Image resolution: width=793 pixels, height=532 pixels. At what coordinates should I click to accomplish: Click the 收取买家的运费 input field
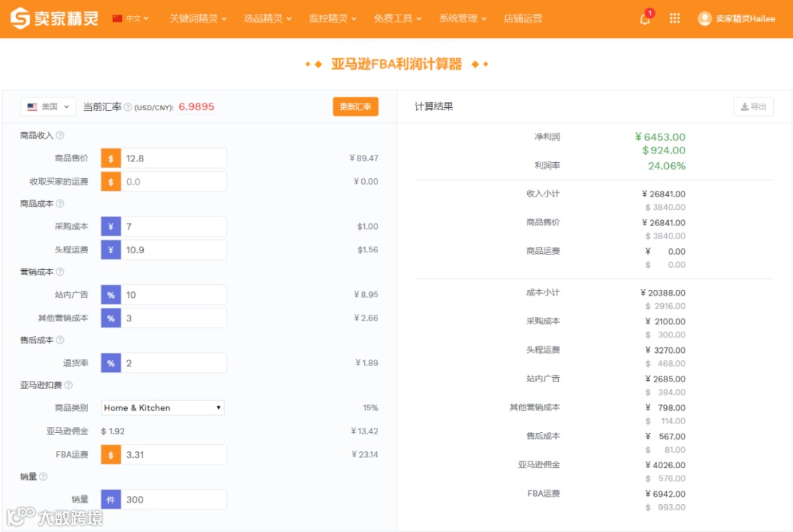pos(173,181)
